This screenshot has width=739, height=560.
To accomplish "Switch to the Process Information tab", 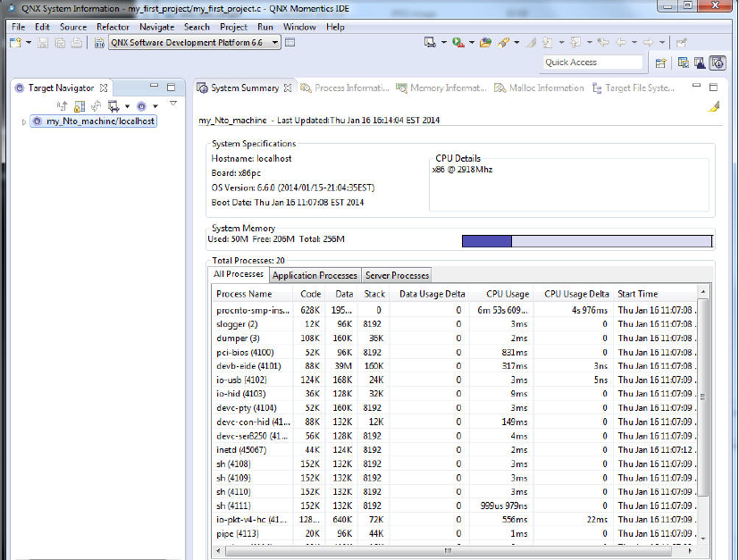I will pos(345,88).
